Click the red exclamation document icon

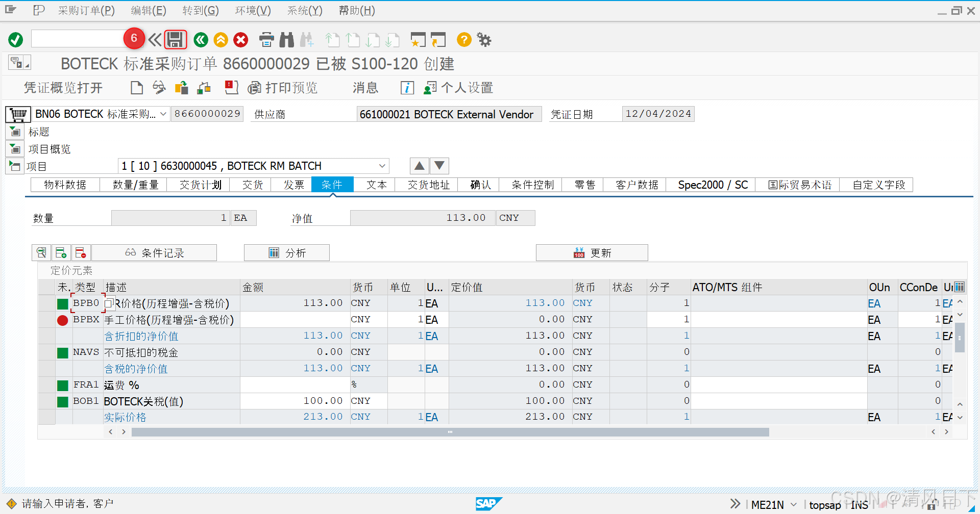coord(232,88)
